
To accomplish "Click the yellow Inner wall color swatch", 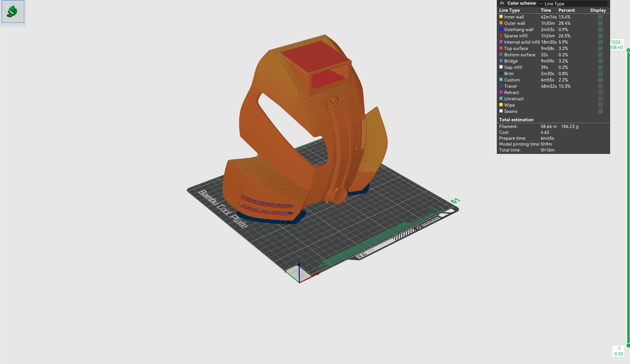I will pyautogui.click(x=501, y=17).
